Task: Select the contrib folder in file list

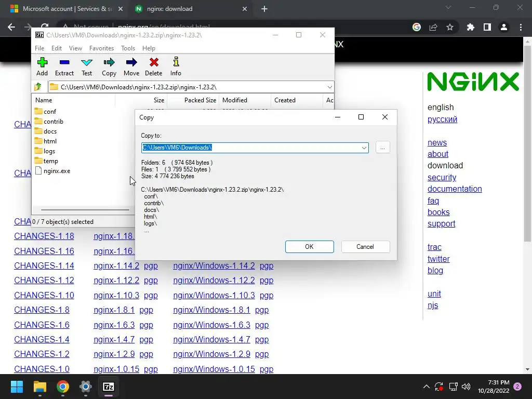Action: click(x=49, y=121)
